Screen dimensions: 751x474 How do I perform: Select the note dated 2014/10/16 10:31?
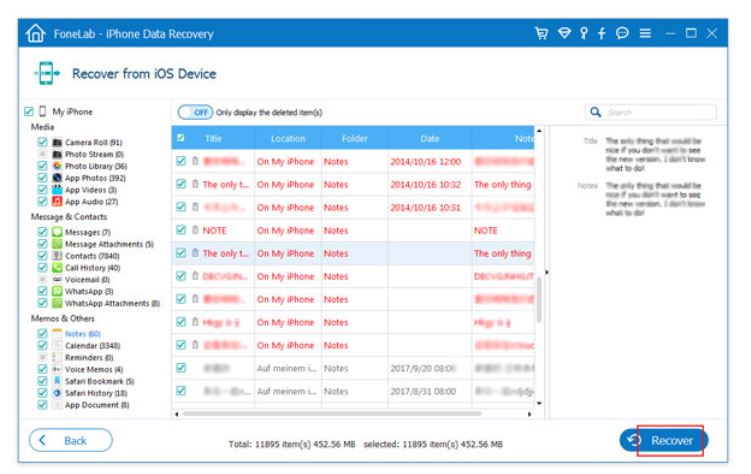[353, 207]
